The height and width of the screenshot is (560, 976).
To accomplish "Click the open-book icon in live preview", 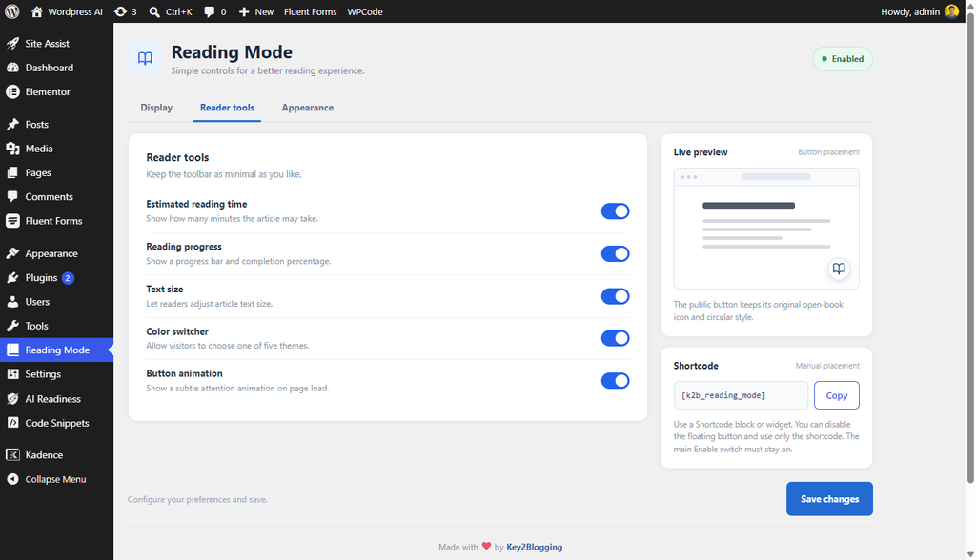I will click(839, 269).
